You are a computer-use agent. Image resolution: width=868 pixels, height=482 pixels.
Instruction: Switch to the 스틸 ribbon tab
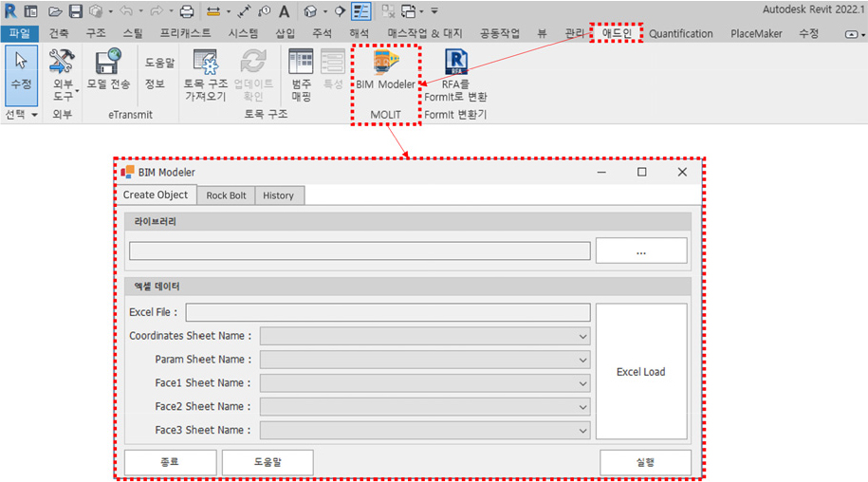pos(132,33)
